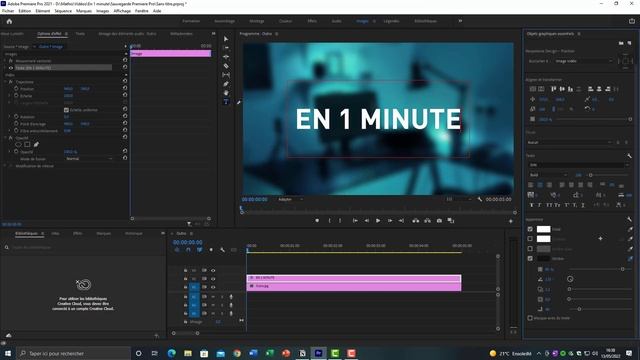Select the Track Select Forward tool
The width and height of the screenshot is (640, 360).
click(x=226, y=48)
